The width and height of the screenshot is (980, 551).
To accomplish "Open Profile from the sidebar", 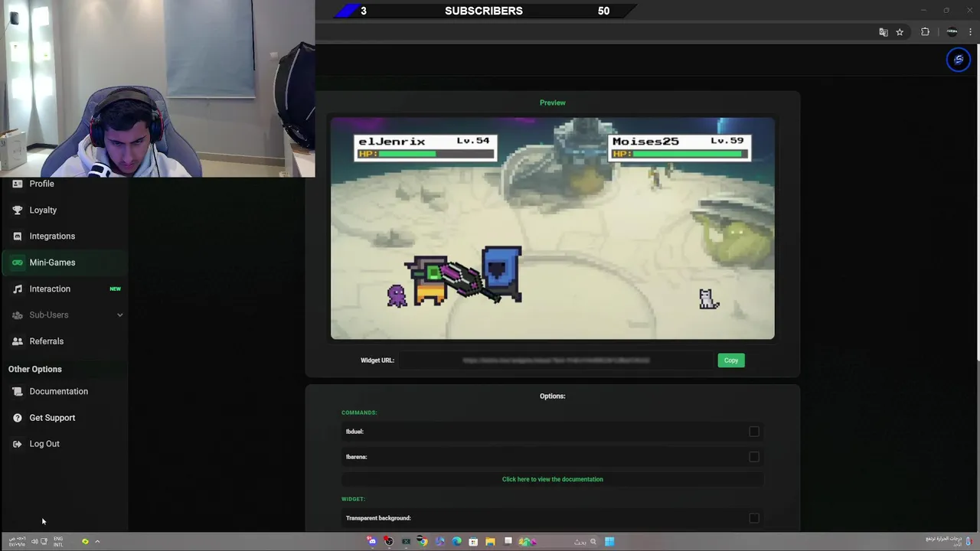I will coord(42,184).
